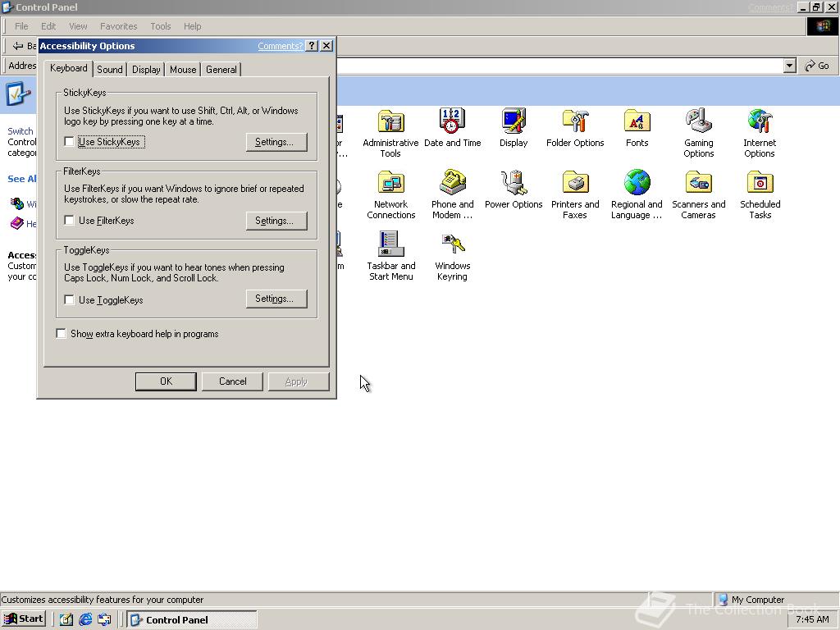Open FilterKeys Settings button
Screen dimensions: 840x630
[276, 221]
